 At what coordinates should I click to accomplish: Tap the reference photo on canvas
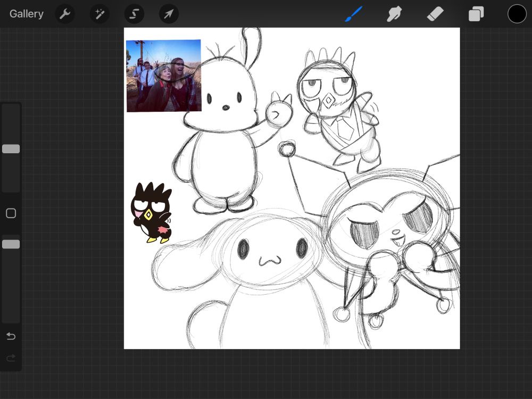pyautogui.click(x=164, y=76)
